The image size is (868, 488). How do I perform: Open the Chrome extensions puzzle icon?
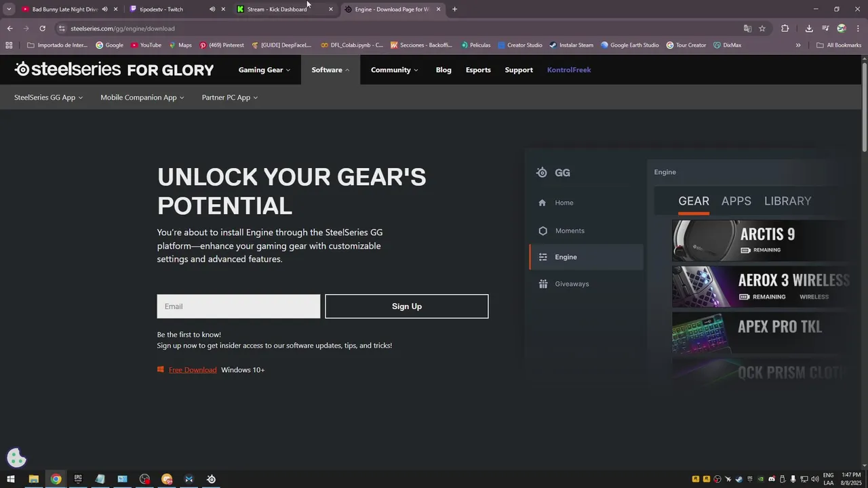(785, 28)
